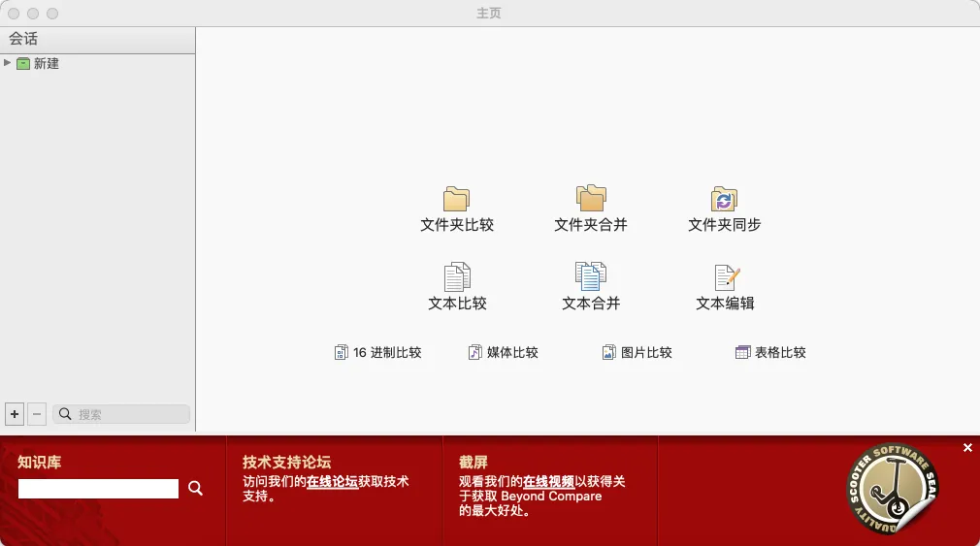Select the 新建 folder in sessions list
This screenshot has height=546, width=980.
pos(46,64)
